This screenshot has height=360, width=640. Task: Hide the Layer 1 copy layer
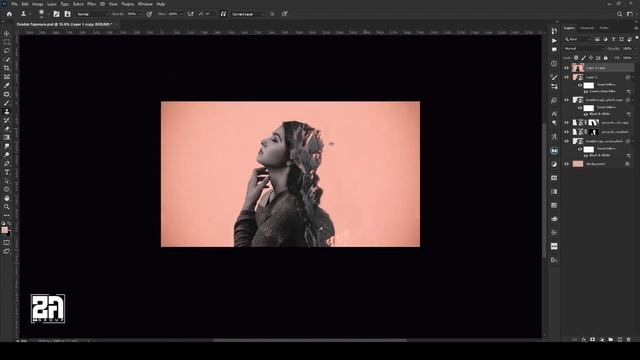tap(566, 68)
